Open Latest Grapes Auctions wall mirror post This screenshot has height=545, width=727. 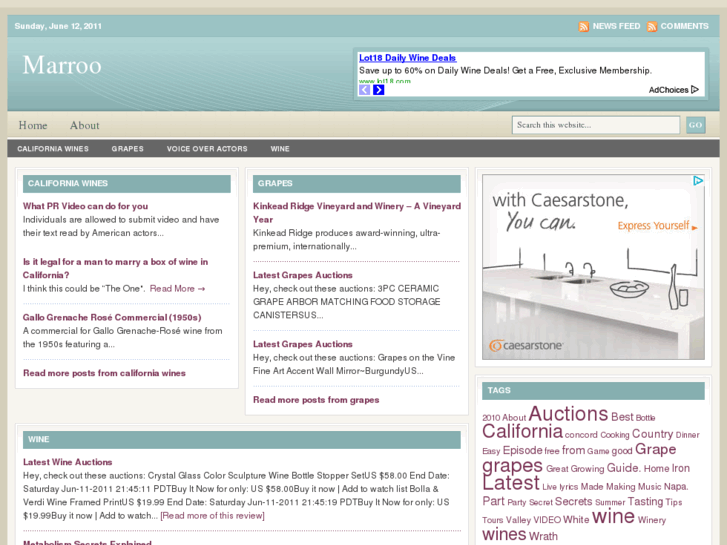coord(303,344)
